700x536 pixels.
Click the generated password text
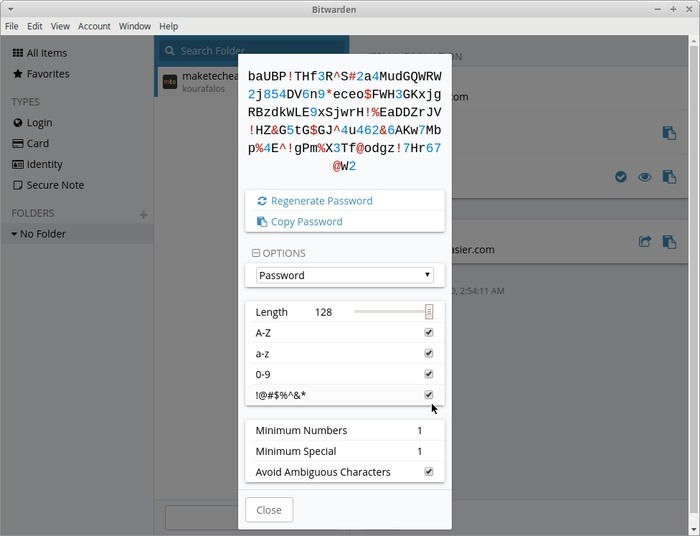tap(344, 121)
